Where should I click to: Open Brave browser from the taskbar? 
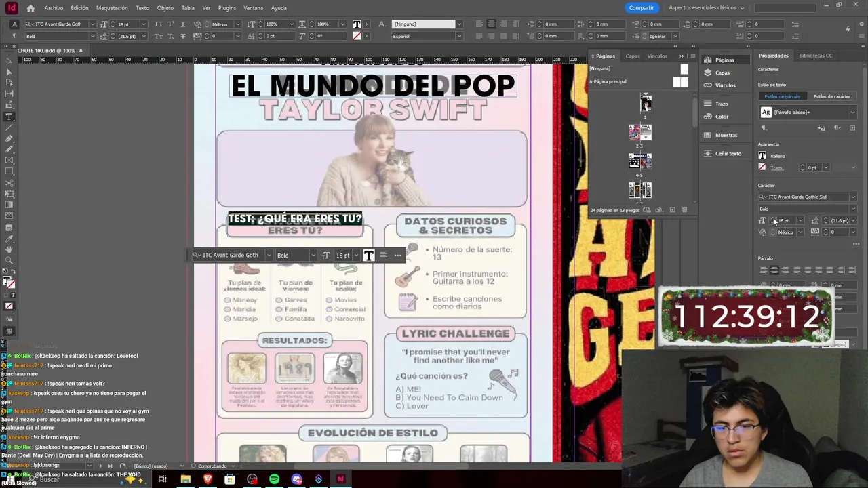coord(208,479)
